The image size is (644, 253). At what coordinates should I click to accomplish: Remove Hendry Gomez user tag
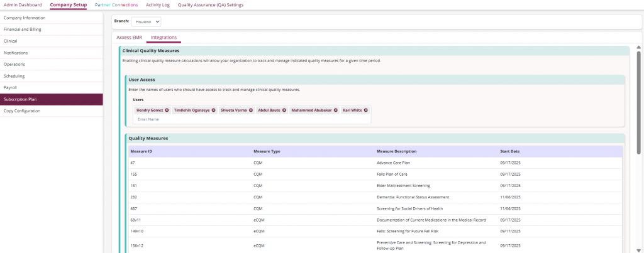(x=167, y=110)
